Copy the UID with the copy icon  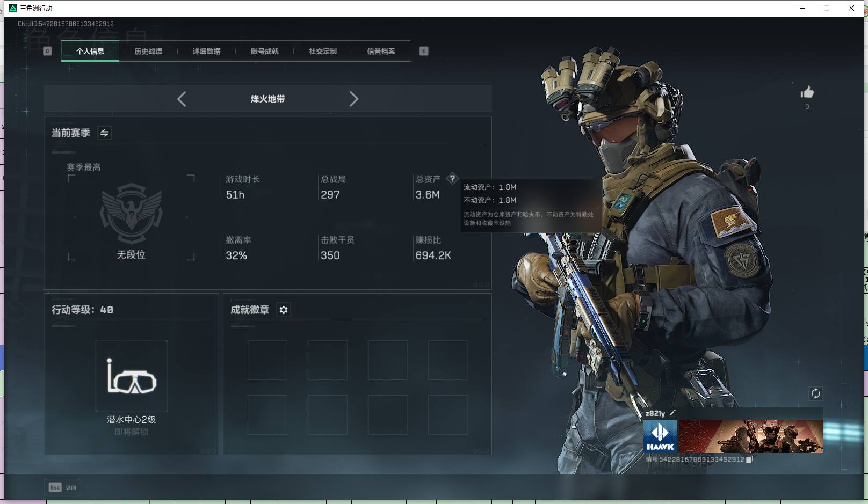pyautogui.click(x=749, y=459)
